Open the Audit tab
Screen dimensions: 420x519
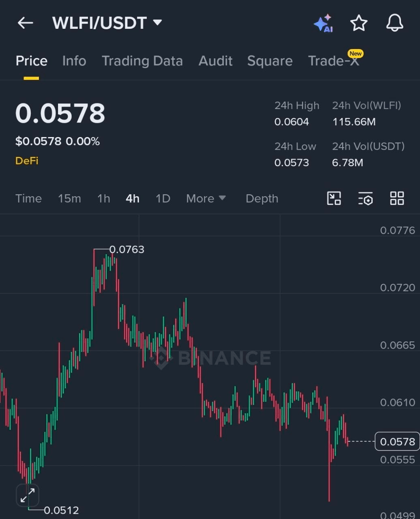tap(215, 61)
